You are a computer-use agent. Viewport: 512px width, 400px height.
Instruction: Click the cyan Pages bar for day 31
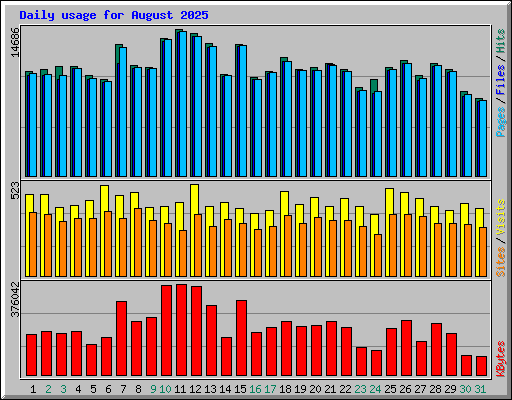pos(483,138)
